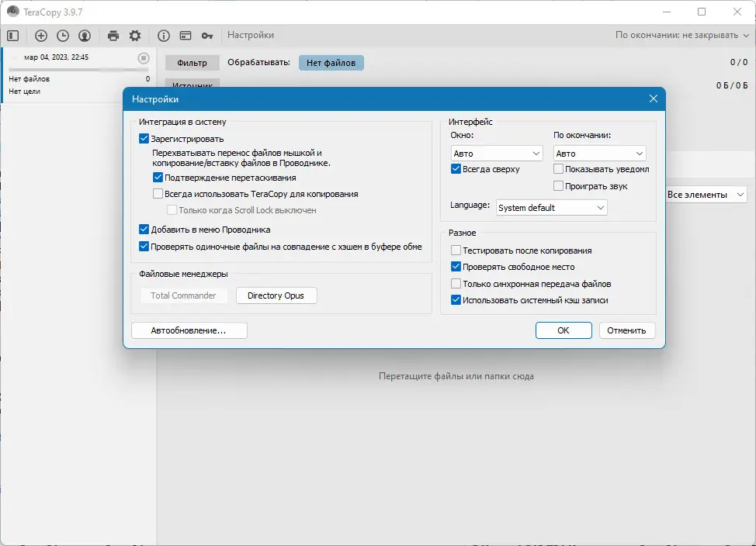Open the Окно dropdown set to Авто
The image size is (756, 546).
coord(497,154)
